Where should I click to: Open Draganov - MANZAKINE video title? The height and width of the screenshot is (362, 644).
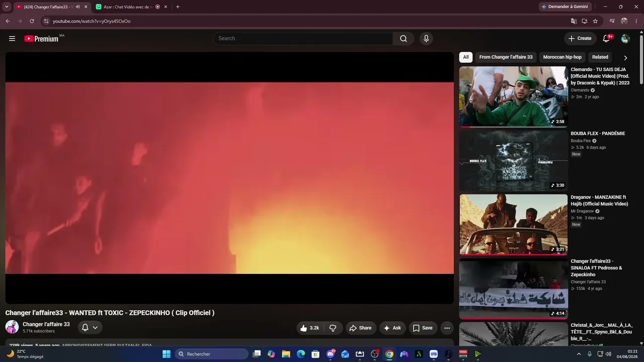click(x=599, y=201)
